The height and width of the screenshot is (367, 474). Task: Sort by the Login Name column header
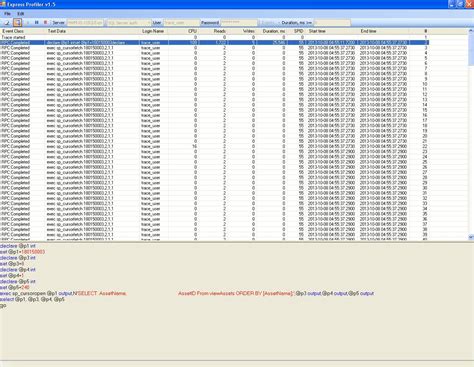tap(154, 31)
